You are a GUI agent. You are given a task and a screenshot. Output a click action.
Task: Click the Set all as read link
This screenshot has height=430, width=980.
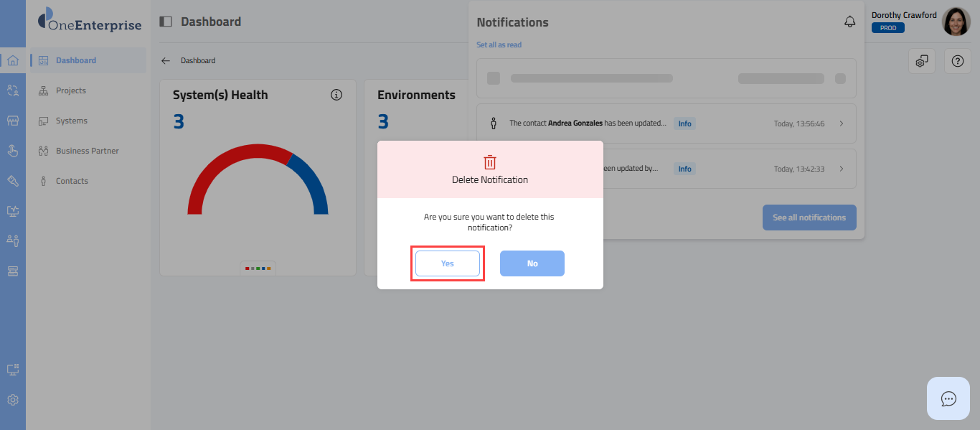click(x=499, y=45)
